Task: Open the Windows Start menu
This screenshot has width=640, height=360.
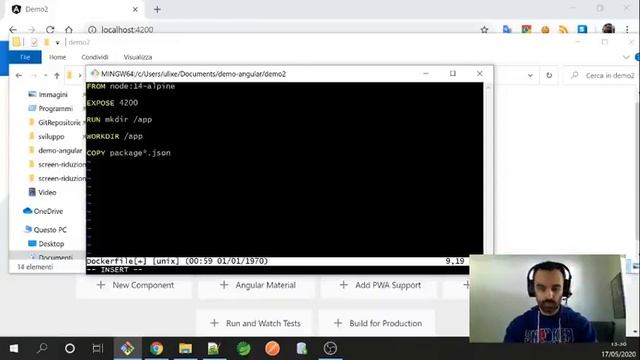Action: pyautogui.click(x=14, y=349)
